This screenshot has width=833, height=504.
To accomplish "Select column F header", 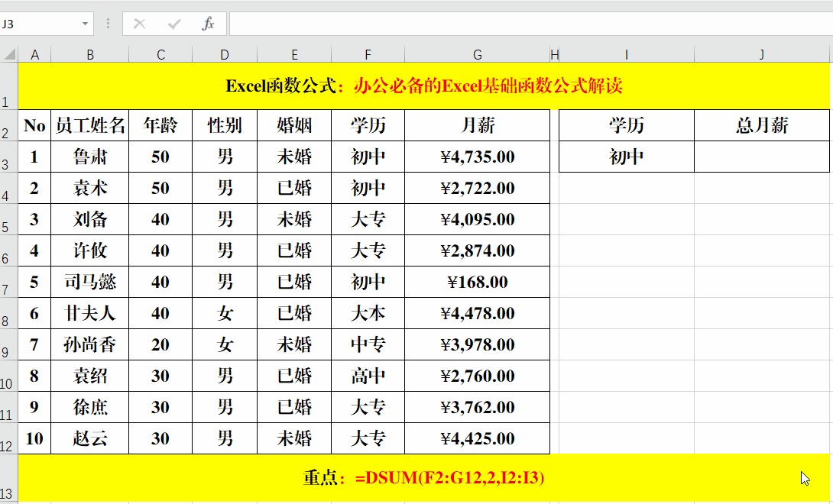I will 368,54.
